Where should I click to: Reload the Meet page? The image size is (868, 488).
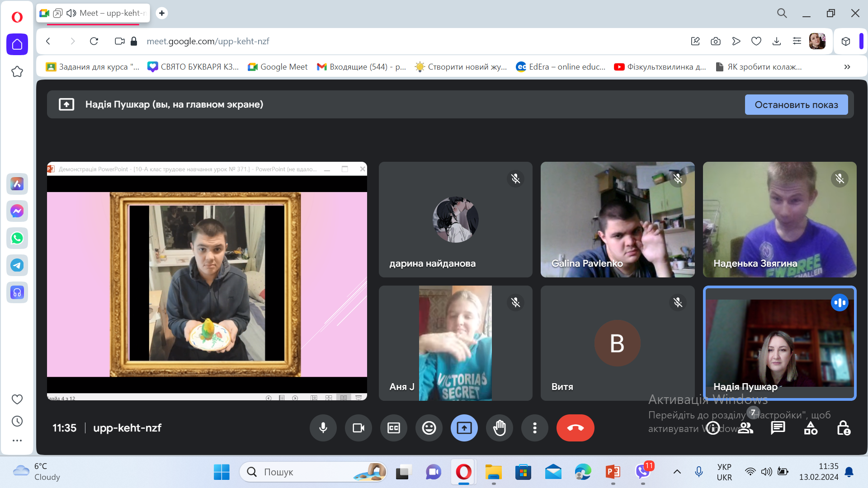point(94,41)
